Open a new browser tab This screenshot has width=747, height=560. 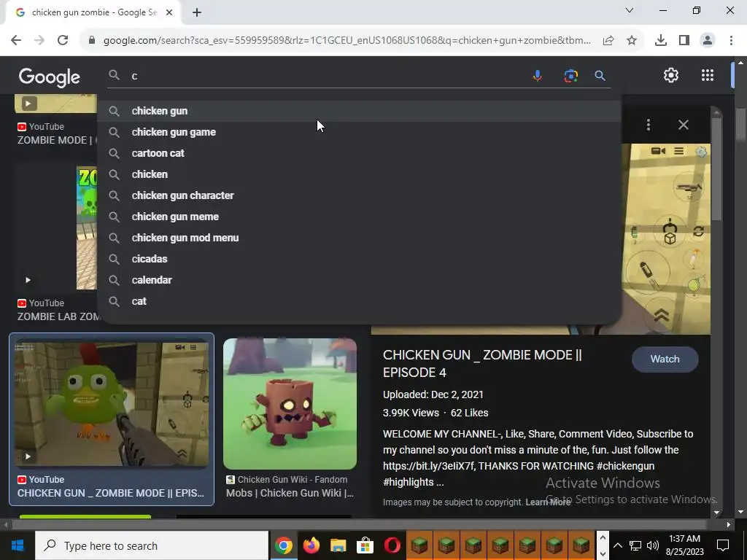tap(197, 13)
